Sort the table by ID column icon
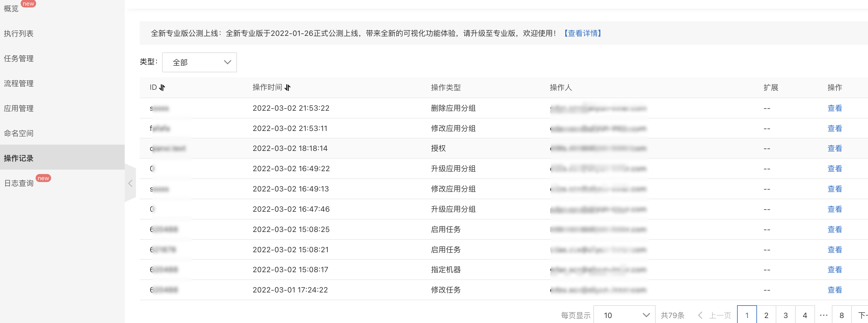The width and height of the screenshot is (868, 323). [162, 88]
